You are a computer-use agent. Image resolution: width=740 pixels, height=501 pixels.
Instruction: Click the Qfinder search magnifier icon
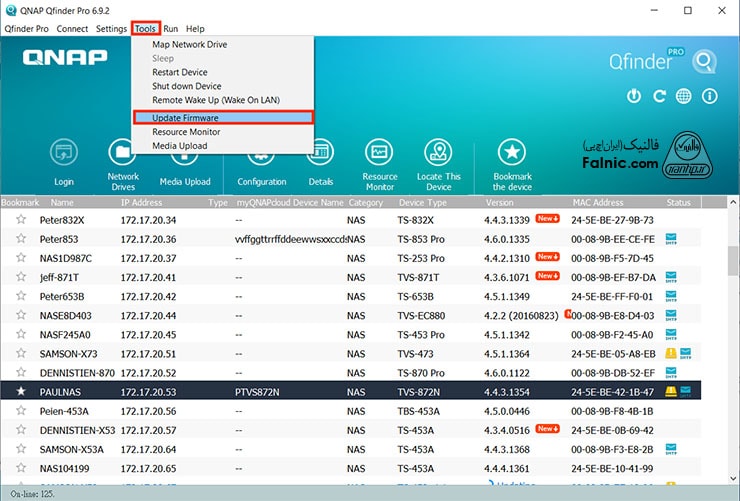[704, 62]
